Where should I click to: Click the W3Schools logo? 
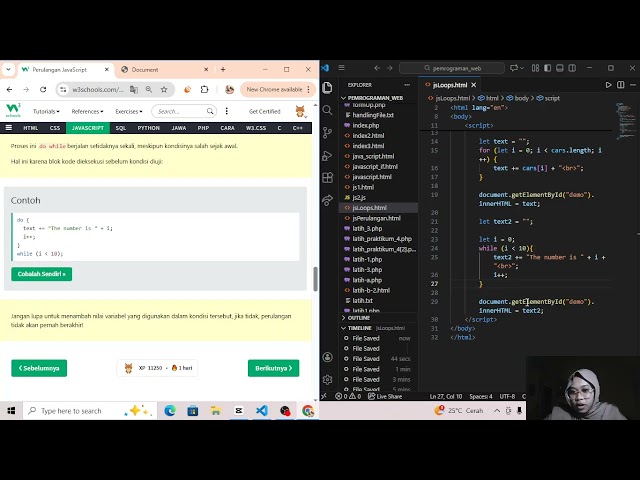coord(13,111)
